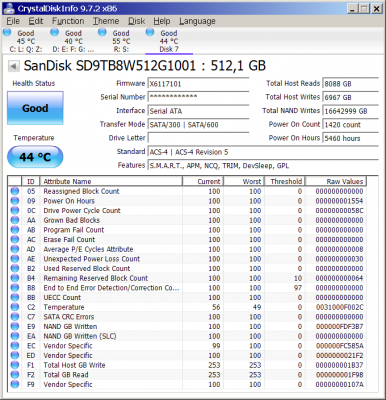Click status orb for Total GB Read
The image size is (386, 400).
coord(15,375)
